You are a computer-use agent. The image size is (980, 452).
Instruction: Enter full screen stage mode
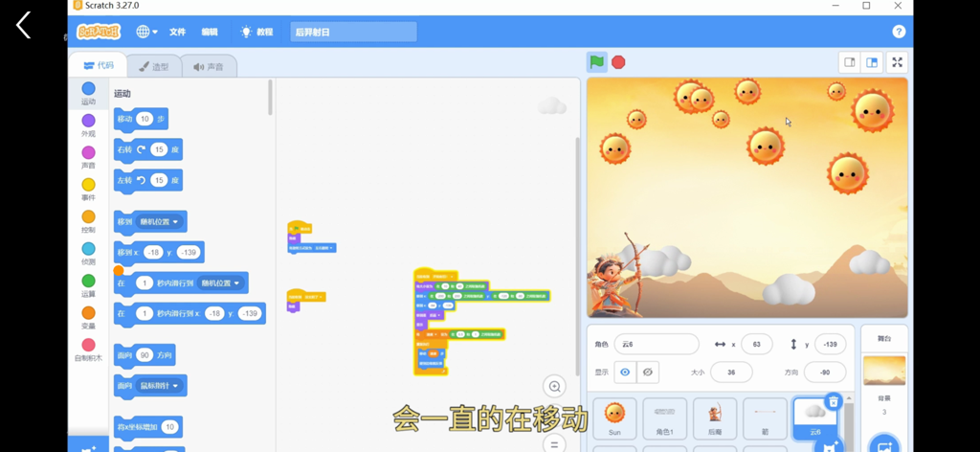click(x=897, y=62)
